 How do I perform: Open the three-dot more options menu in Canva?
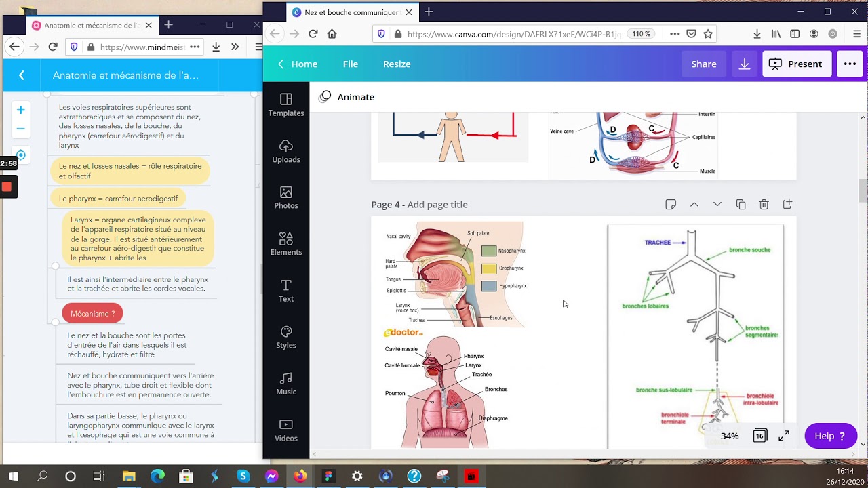[850, 64]
